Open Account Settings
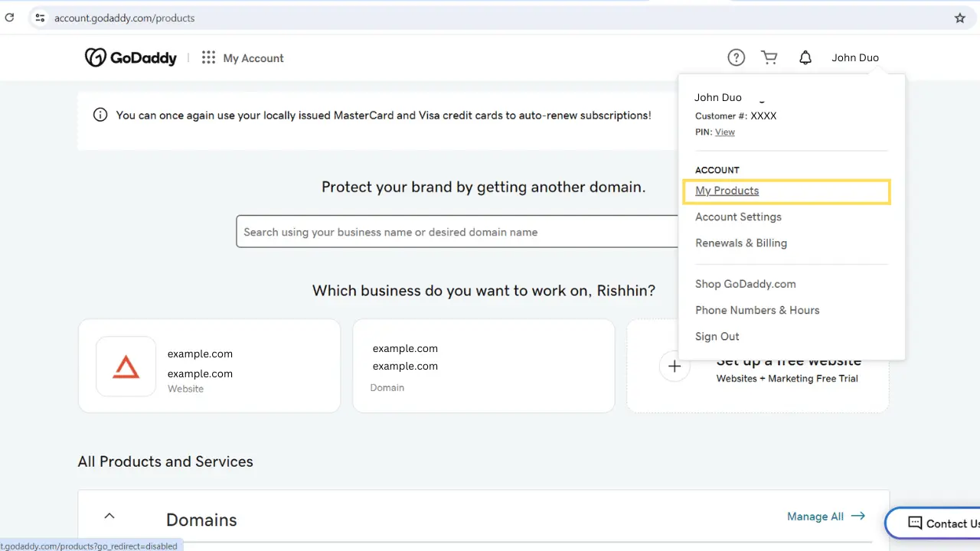 click(738, 217)
